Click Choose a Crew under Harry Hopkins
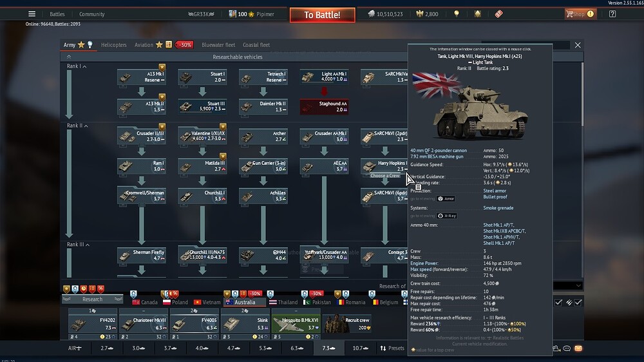 [x=385, y=175]
